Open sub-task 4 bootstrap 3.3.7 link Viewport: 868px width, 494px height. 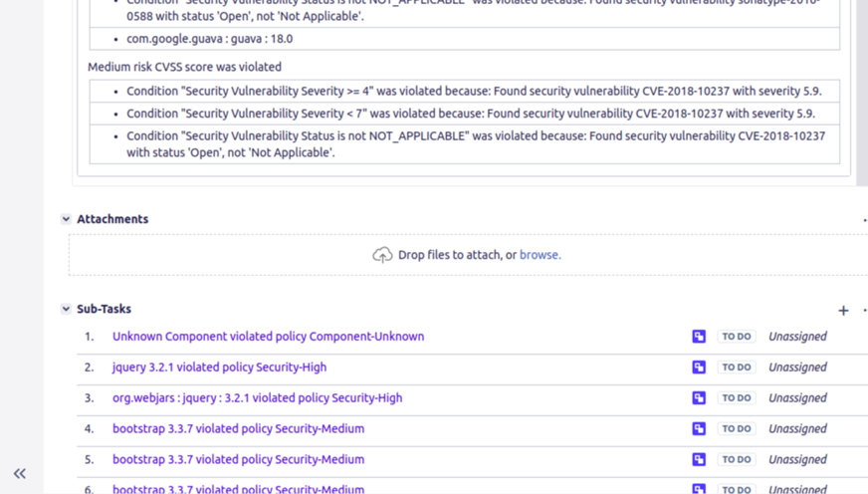click(x=238, y=429)
